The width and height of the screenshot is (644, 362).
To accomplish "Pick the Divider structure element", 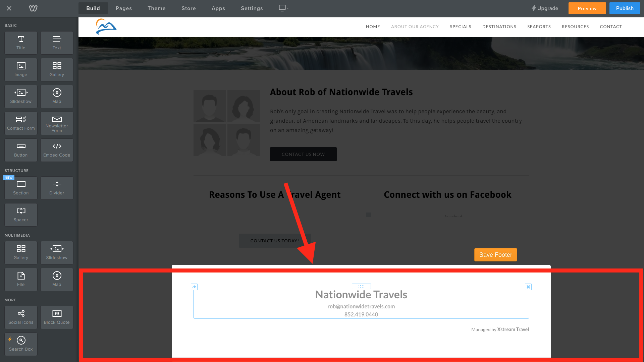I will coord(57,188).
